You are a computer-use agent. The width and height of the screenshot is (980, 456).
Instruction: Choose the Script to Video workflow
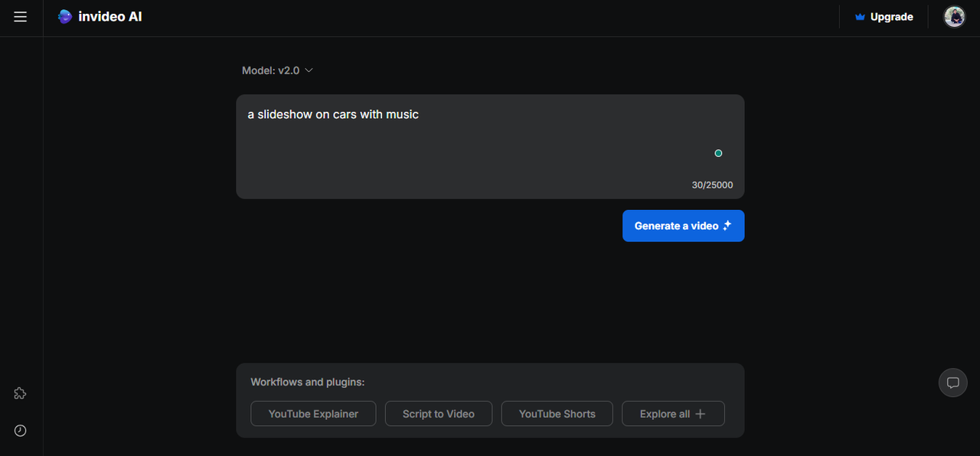coord(438,414)
